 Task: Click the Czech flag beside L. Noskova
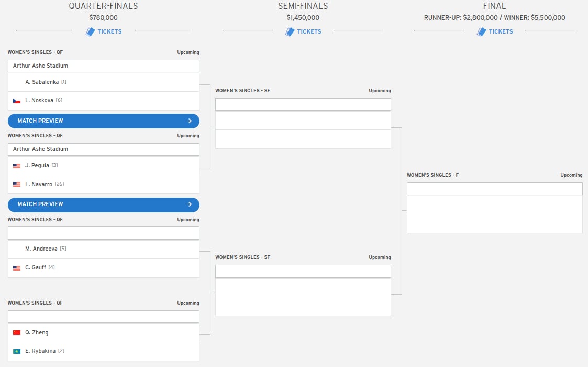(17, 101)
